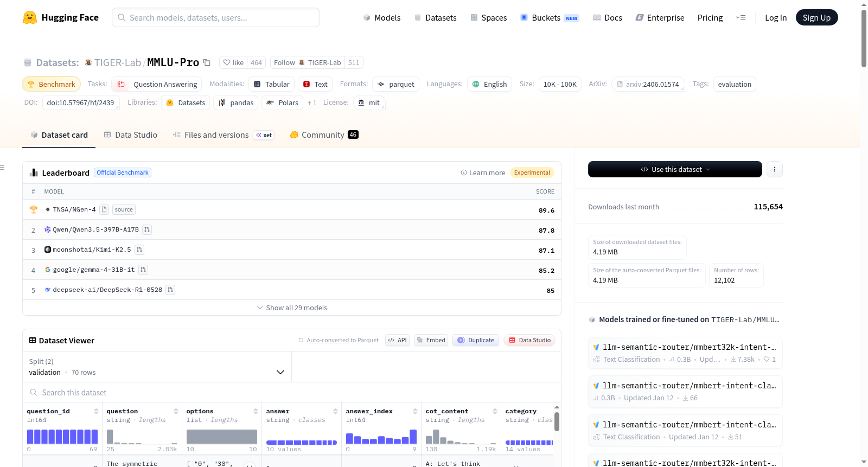Open pull request icon next to Qwen3.5-397B-A17B
Viewport: 868px width, 467px height.
[146, 229]
